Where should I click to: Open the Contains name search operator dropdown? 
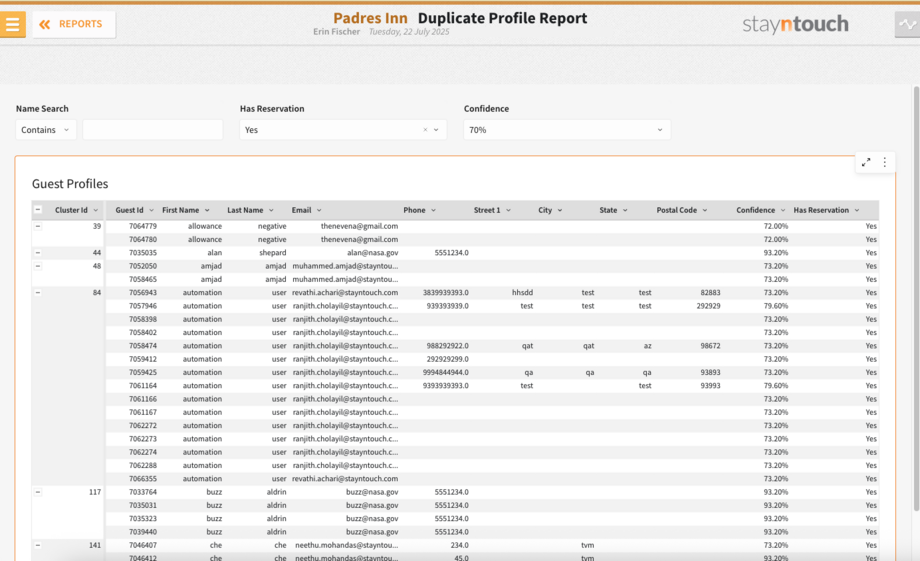46,130
